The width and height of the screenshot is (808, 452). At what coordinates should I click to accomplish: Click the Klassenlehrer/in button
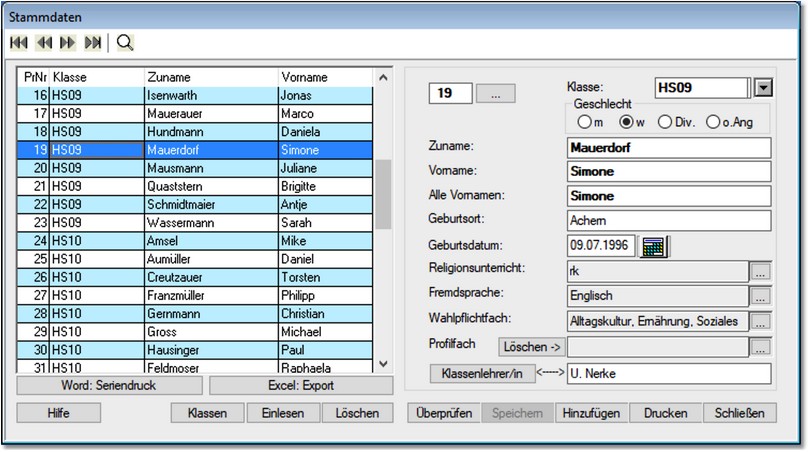point(482,374)
